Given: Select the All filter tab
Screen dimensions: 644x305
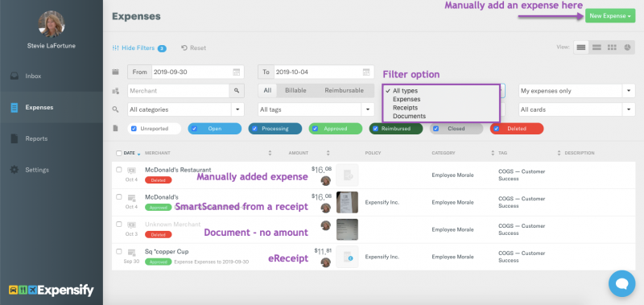Looking at the screenshot, I should pyautogui.click(x=267, y=91).
